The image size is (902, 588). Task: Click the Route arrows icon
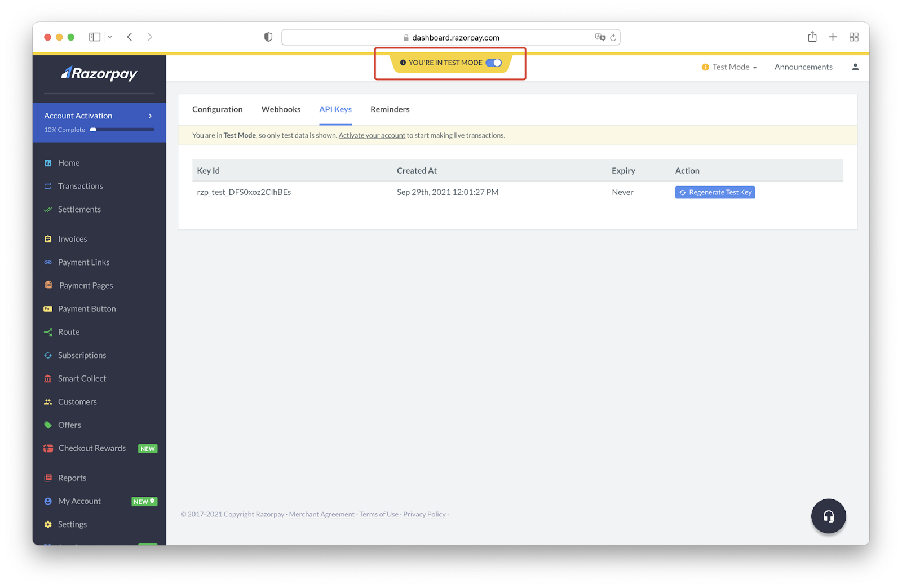coord(48,332)
